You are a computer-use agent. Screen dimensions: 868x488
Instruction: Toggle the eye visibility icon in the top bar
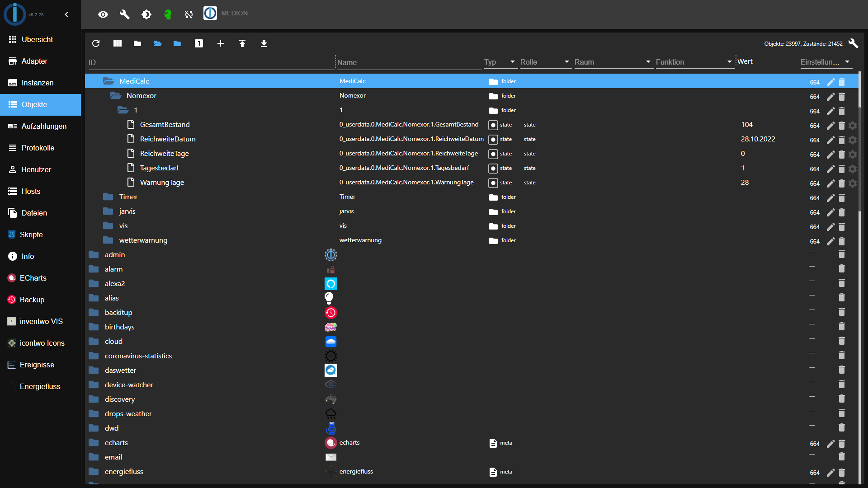point(103,14)
